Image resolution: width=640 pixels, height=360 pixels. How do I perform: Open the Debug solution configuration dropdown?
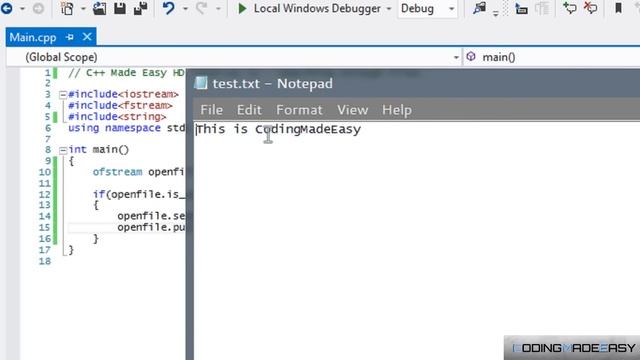pyautogui.click(x=427, y=8)
